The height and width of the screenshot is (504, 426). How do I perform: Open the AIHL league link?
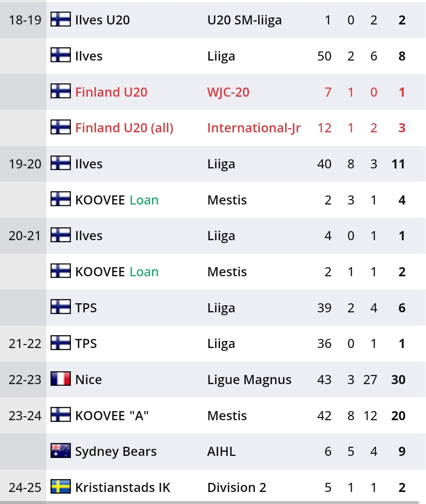221,451
